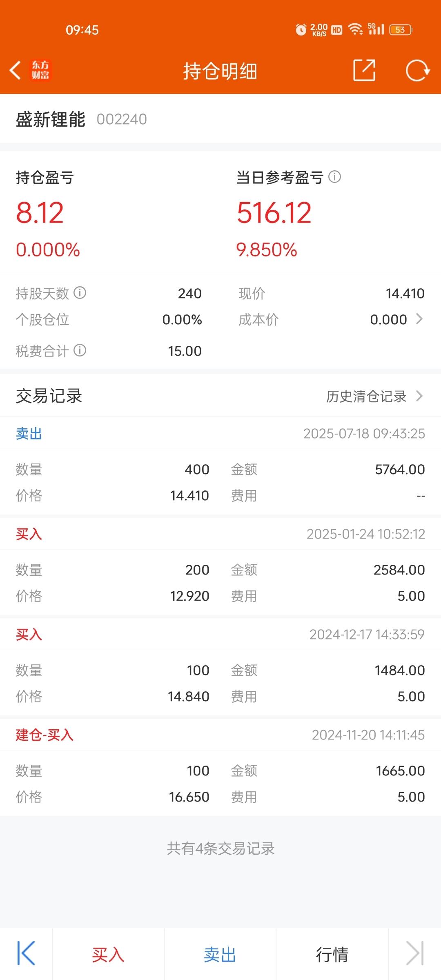441x980 pixels.
Task: Tap info icon beside 持股天数
Action: click(x=80, y=293)
